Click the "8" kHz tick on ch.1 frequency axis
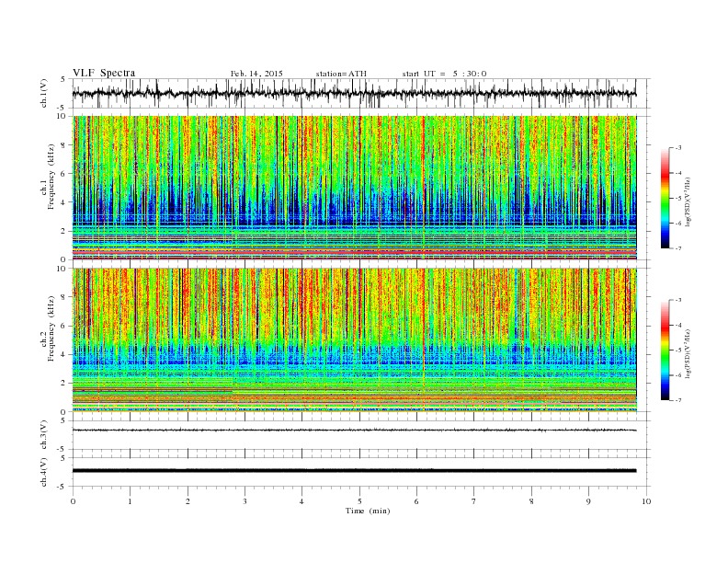Viewport: 728px width, 563px height. click(63, 145)
